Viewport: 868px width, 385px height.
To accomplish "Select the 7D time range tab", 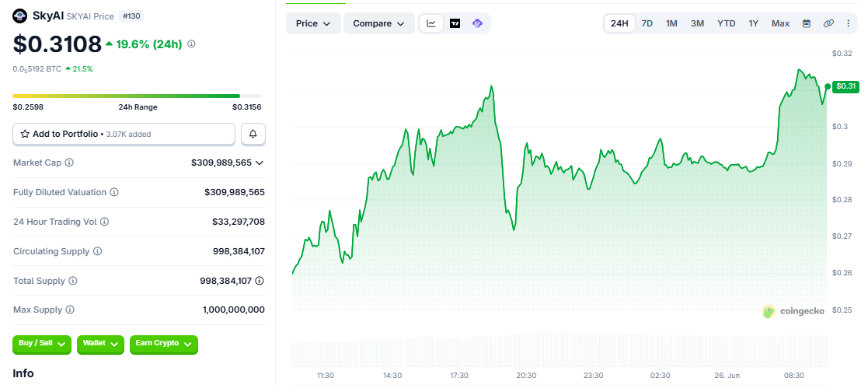I will tap(647, 23).
